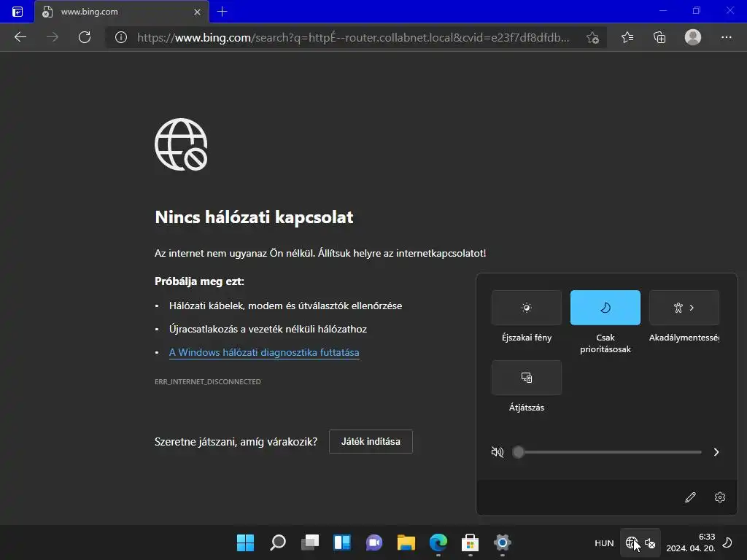Click the Nincs hálózati kapcsolat heading
The height and width of the screenshot is (560, 747).
tap(254, 217)
